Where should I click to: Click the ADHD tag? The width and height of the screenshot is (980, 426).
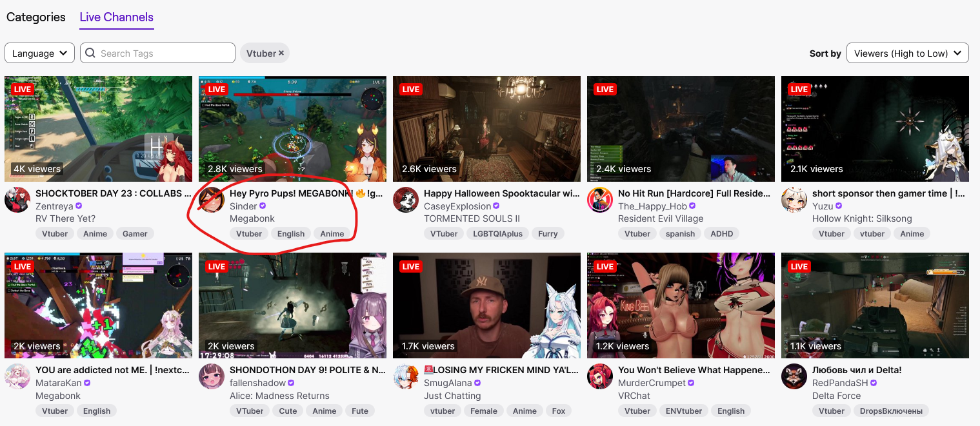721,234
